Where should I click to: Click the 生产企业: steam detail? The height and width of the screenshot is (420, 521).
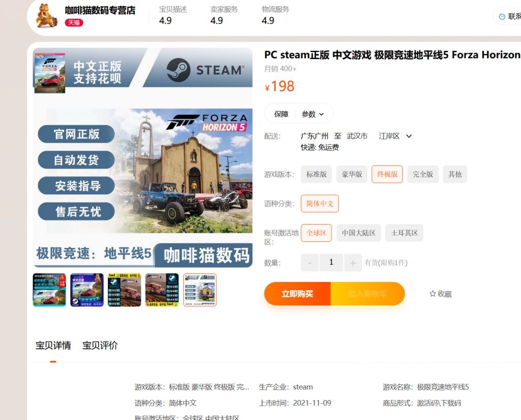(286, 387)
